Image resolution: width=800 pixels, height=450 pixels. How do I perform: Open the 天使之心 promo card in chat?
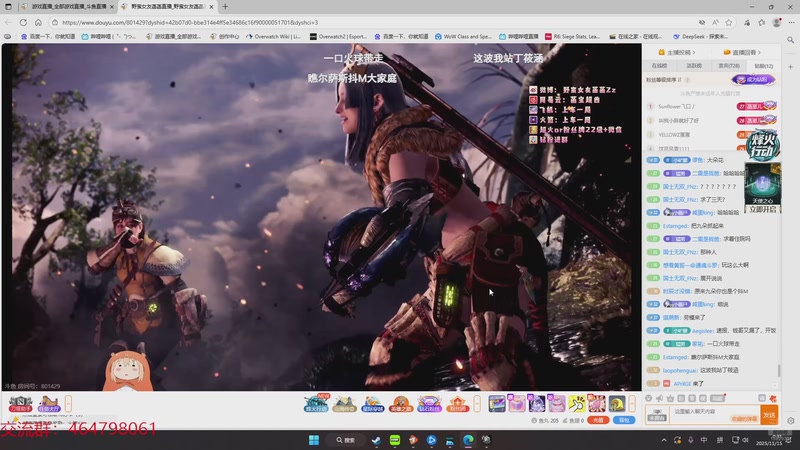point(763,184)
